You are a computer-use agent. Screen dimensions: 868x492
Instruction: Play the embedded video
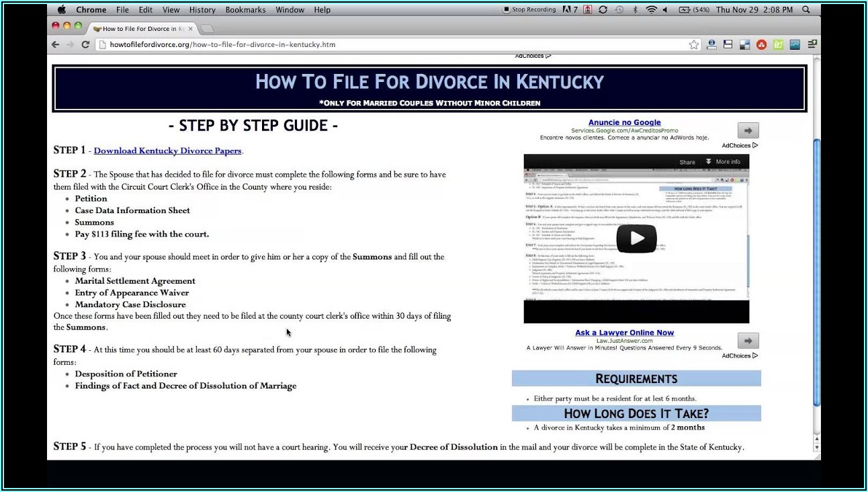[636, 238]
